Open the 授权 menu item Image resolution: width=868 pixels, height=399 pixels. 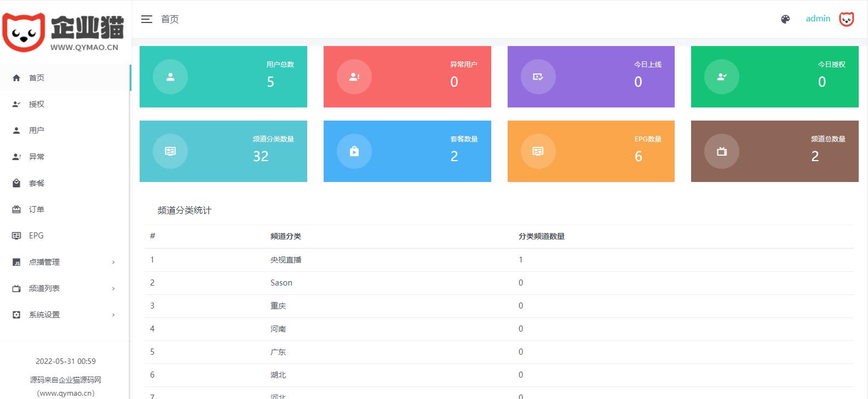point(37,104)
